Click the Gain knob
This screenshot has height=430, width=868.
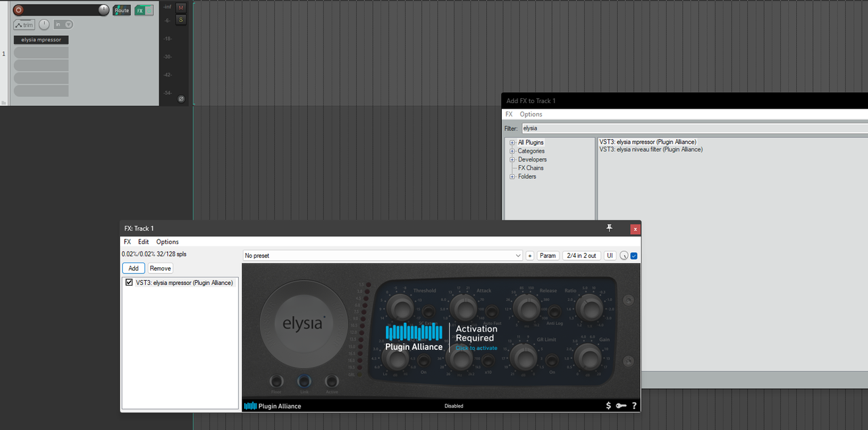589,356
